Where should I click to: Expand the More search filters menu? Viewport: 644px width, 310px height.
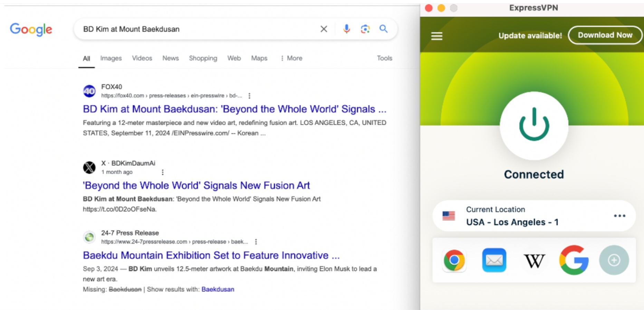291,58
